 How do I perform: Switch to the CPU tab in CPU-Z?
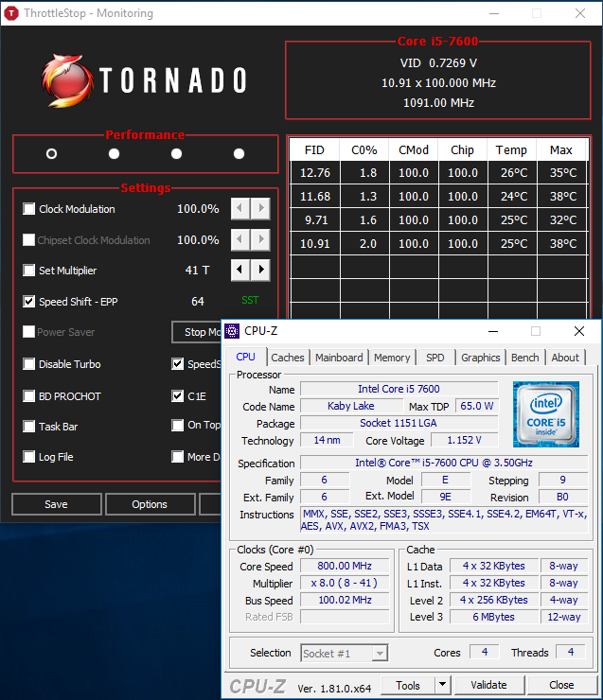point(245,358)
